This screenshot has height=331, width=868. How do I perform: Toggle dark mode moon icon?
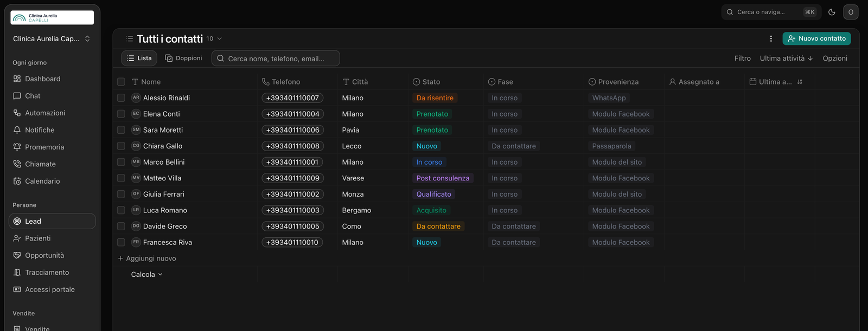pyautogui.click(x=832, y=12)
